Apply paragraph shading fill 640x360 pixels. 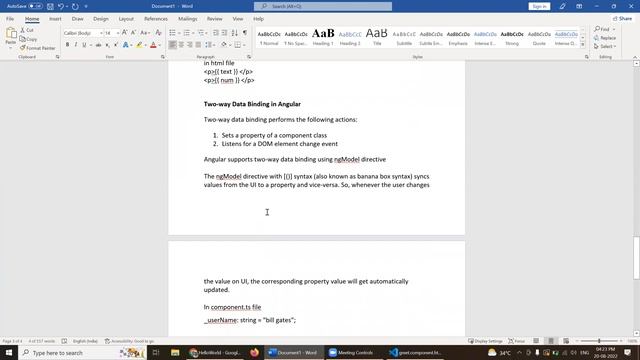point(224,45)
